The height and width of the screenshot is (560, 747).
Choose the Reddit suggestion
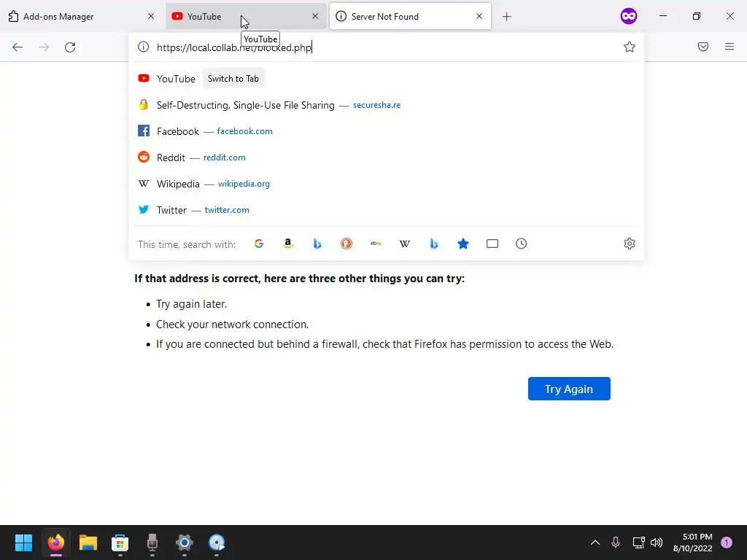pos(386,157)
